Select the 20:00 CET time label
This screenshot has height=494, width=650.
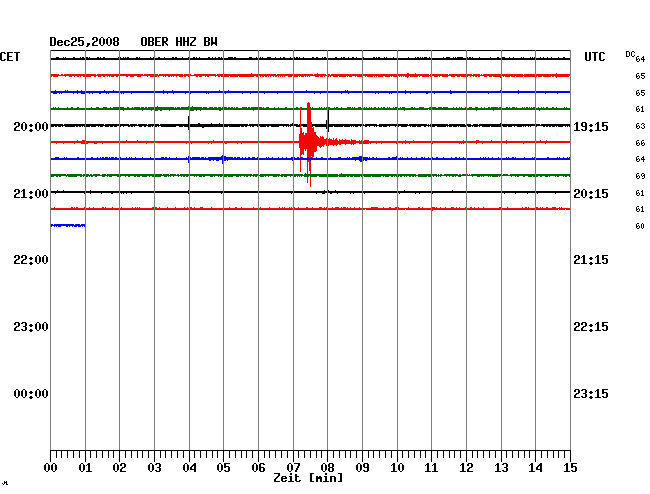(31, 126)
